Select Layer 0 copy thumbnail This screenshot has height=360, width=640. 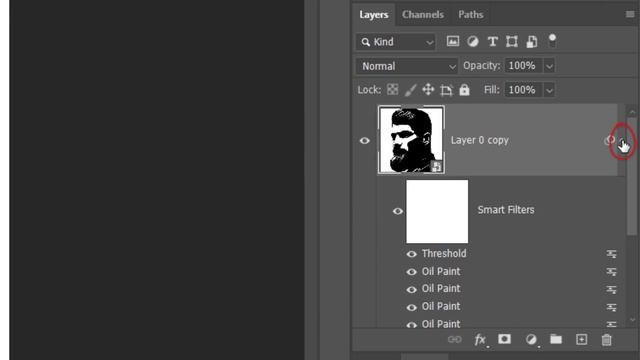click(411, 140)
